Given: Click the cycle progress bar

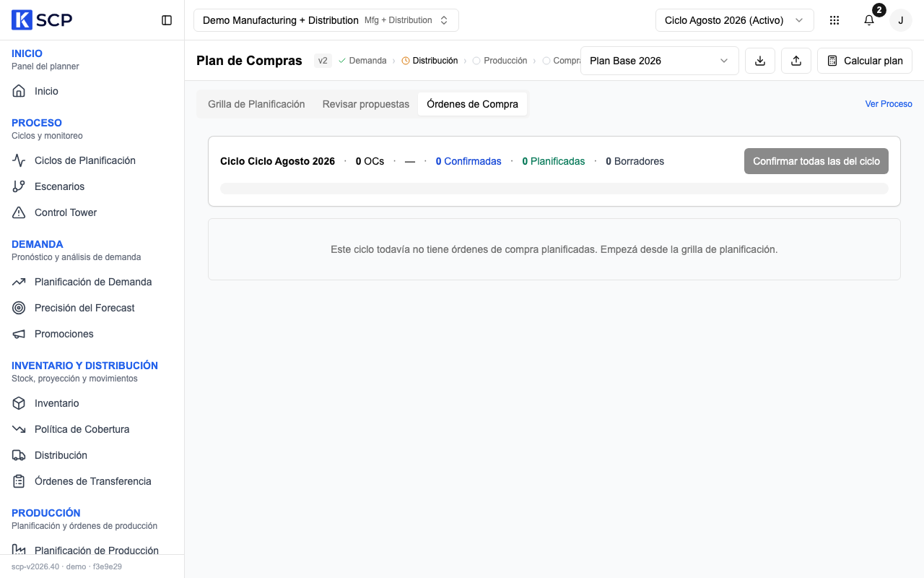Looking at the screenshot, I should pyautogui.click(x=554, y=189).
